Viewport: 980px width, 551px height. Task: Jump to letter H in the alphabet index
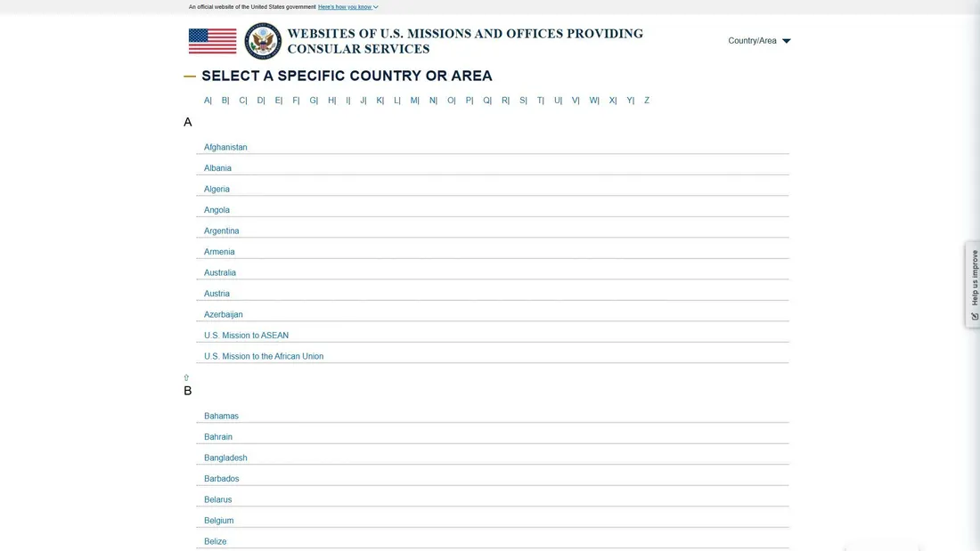coord(332,100)
